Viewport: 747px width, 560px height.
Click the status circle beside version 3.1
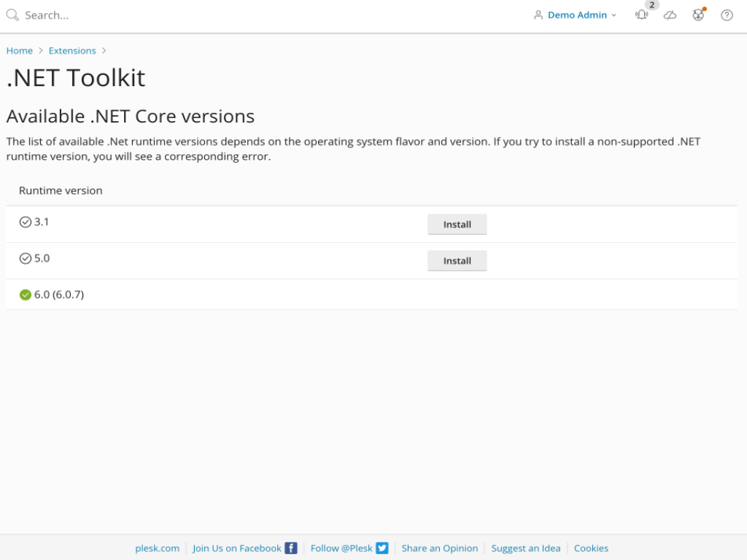pos(26,222)
